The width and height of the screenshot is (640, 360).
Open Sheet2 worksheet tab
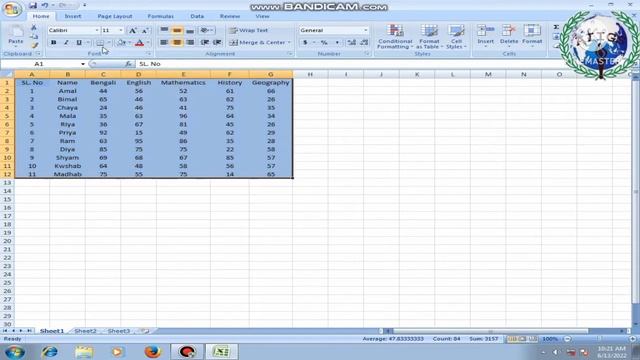(85, 331)
